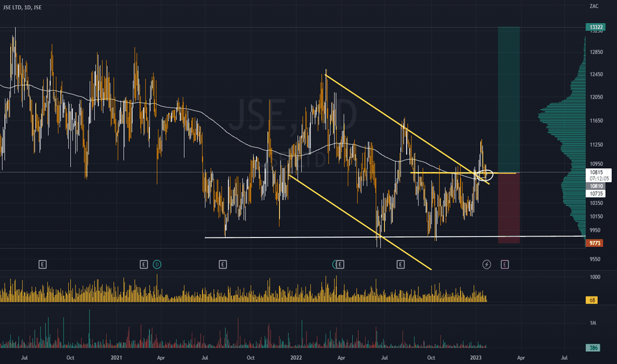Click the gray 10810 price label
617x364 pixels.
click(x=596, y=186)
